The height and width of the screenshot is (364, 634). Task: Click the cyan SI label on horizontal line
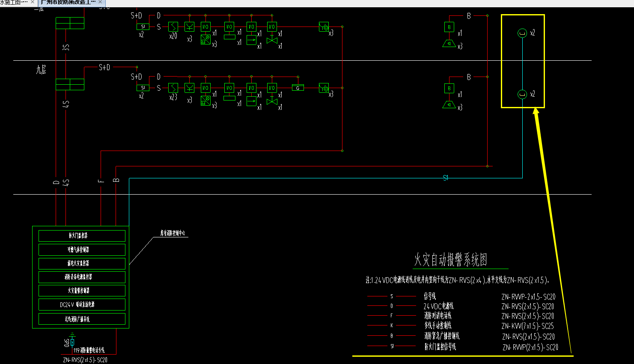[446, 178]
